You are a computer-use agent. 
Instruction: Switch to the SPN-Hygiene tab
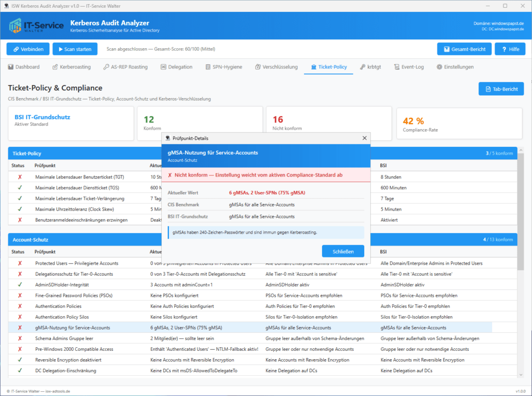pos(223,67)
